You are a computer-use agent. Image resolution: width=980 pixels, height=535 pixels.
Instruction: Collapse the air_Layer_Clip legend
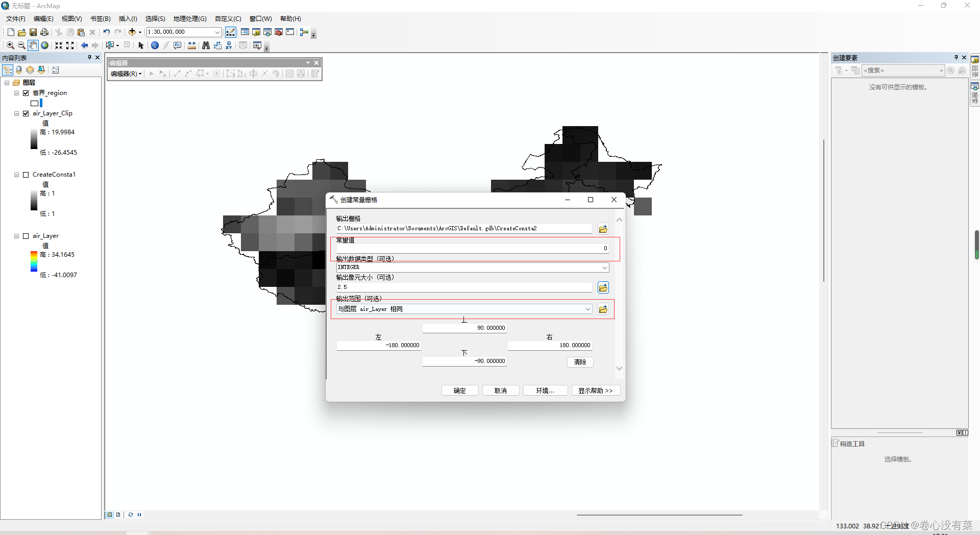pyautogui.click(x=16, y=113)
